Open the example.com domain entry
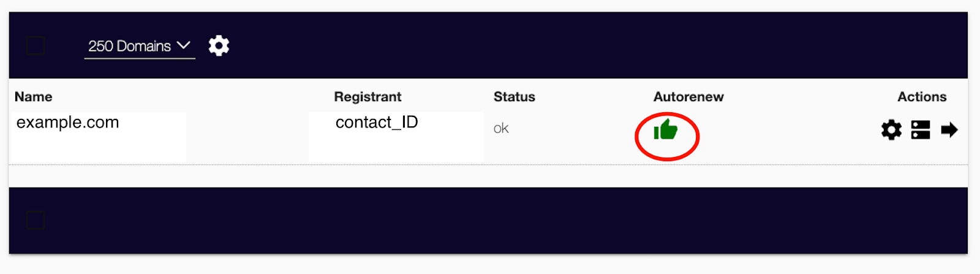The width and height of the screenshot is (980, 274). 67,123
